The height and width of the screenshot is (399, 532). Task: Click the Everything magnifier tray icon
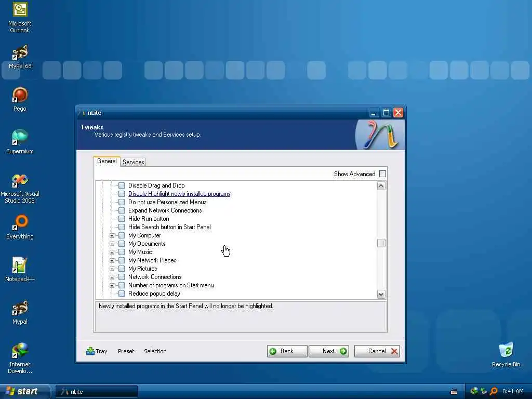(494, 391)
